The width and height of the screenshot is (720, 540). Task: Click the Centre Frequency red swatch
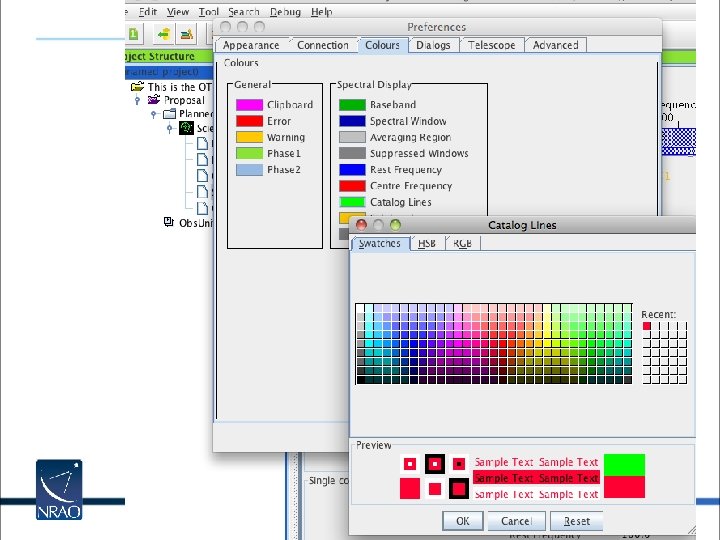click(x=352, y=186)
